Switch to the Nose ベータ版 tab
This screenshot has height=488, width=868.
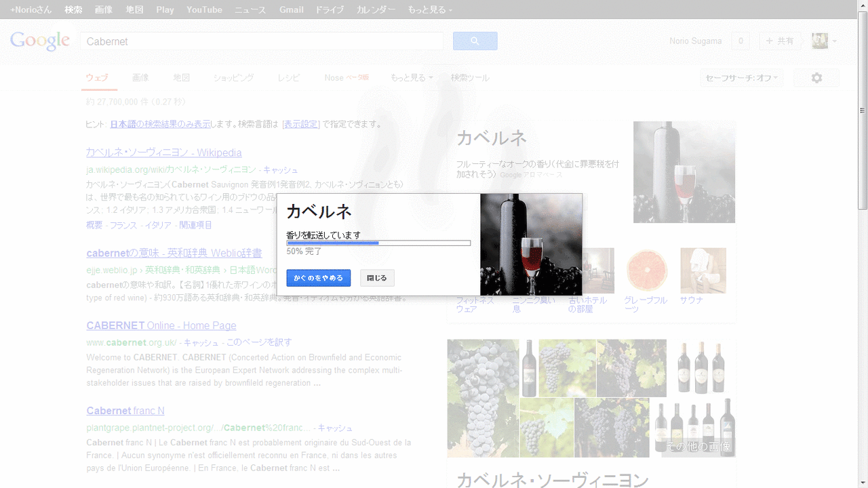(x=347, y=78)
